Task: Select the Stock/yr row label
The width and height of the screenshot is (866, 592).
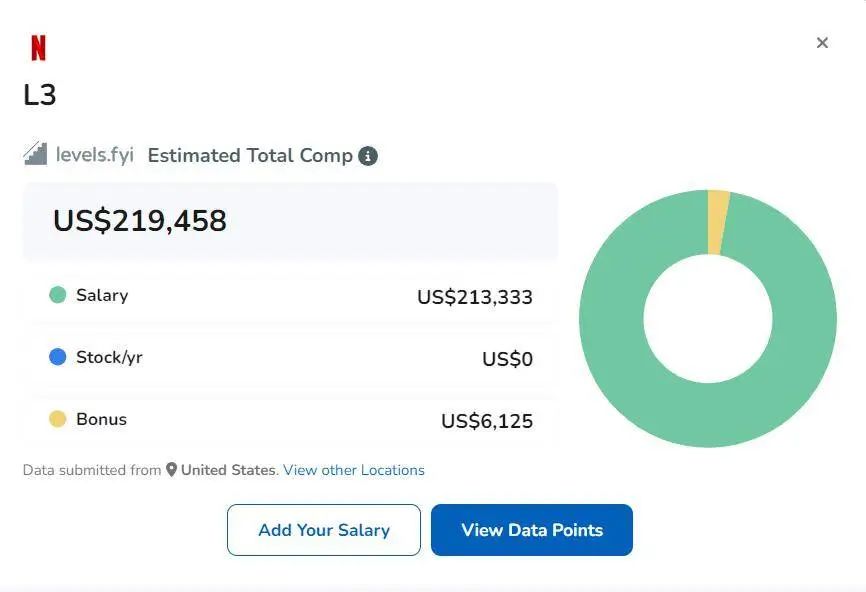Action: tap(109, 357)
